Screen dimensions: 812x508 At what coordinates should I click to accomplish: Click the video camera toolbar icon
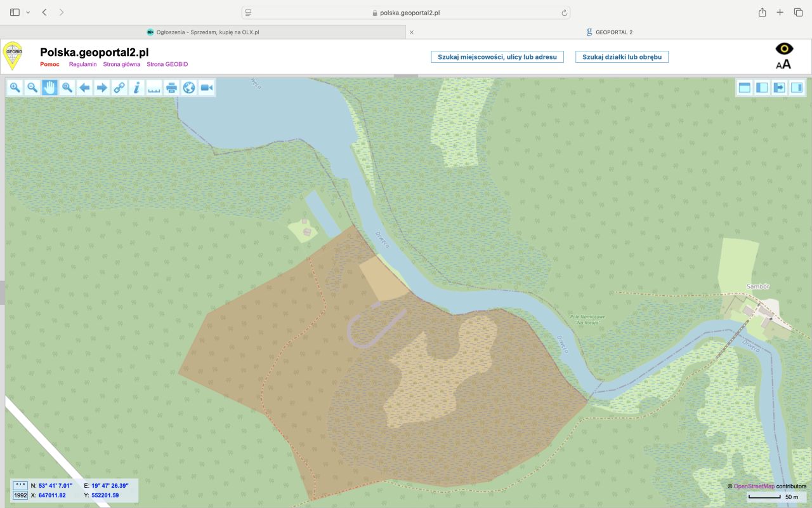[206, 88]
